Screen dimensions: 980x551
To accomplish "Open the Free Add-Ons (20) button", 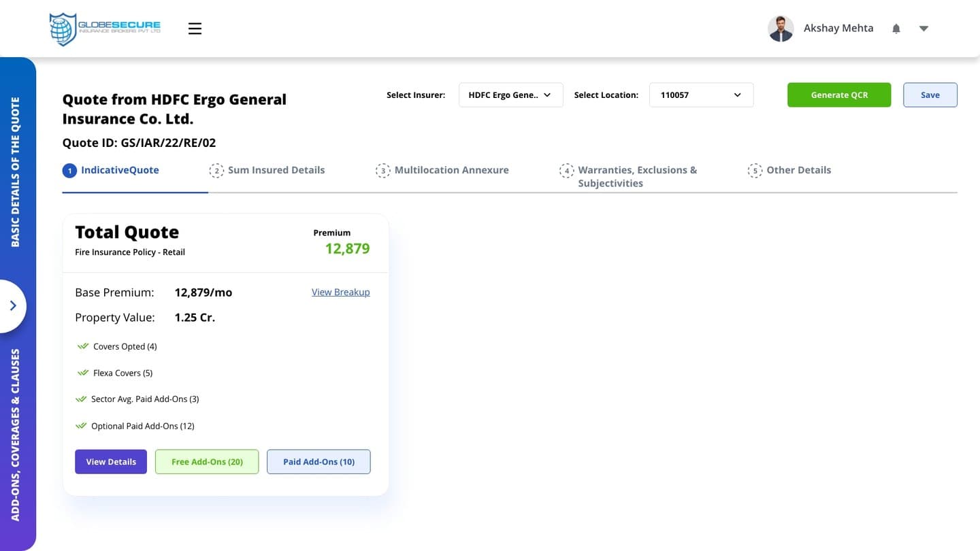I will [207, 462].
